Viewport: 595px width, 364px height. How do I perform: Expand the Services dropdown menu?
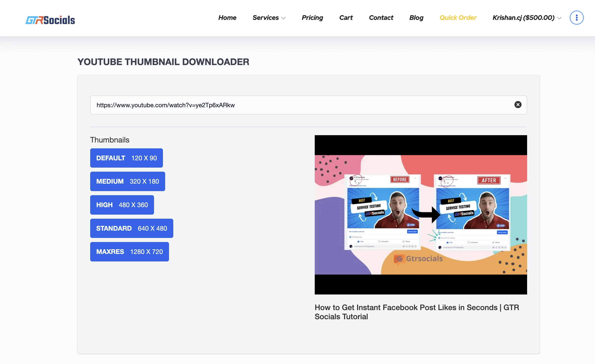tap(266, 18)
